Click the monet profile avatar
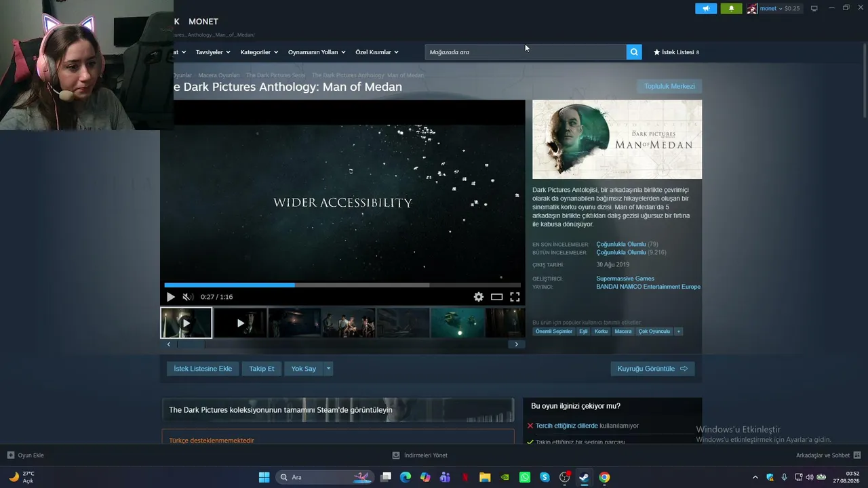Viewport: 868px width, 488px height. click(752, 9)
